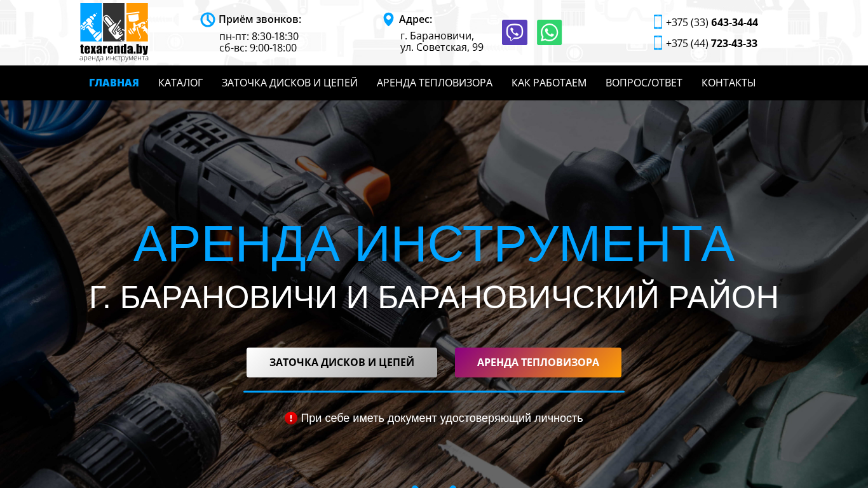Screen dimensions: 868x488
Task: Open ЗАТОЧКА ДИСКОВ И ЦЕПЕЙ in the navigation bar
Action: (x=290, y=83)
